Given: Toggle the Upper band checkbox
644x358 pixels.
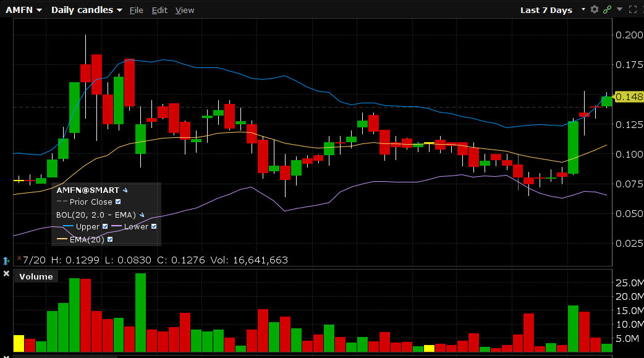Looking at the screenshot, I should click(x=105, y=226).
